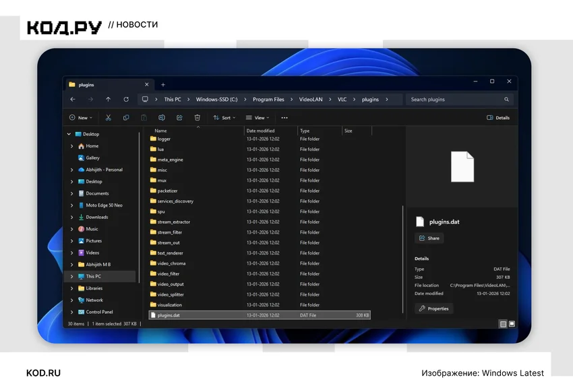Click the Share icon in toolbar
The image size is (573, 392).
tap(179, 117)
